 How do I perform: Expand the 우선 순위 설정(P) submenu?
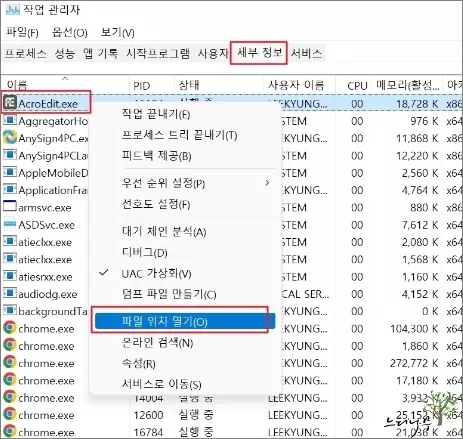coord(185,183)
